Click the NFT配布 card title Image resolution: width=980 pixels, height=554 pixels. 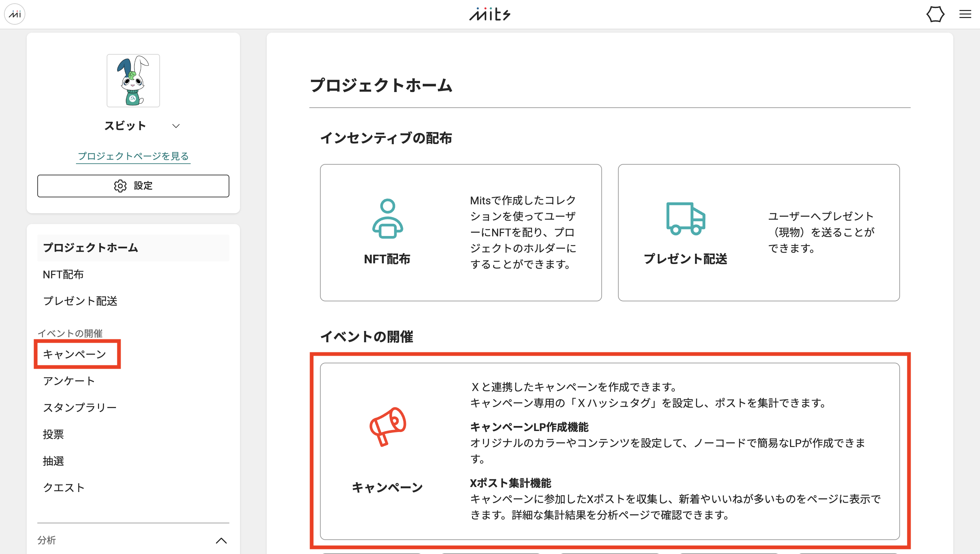(387, 259)
